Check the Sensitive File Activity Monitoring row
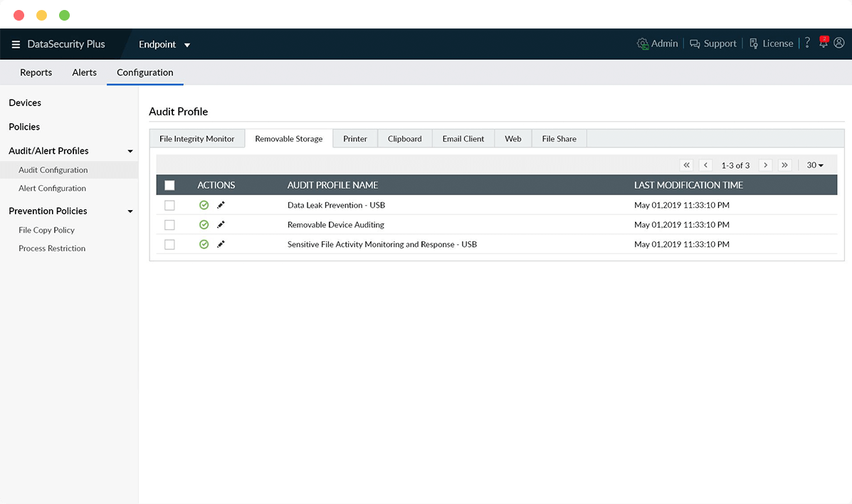 click(x=169, y=244)
